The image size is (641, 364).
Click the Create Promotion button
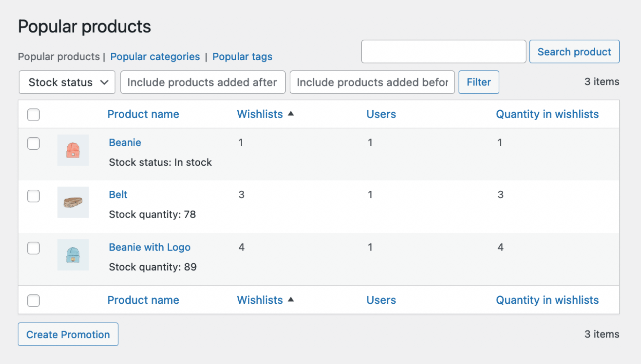68,334
